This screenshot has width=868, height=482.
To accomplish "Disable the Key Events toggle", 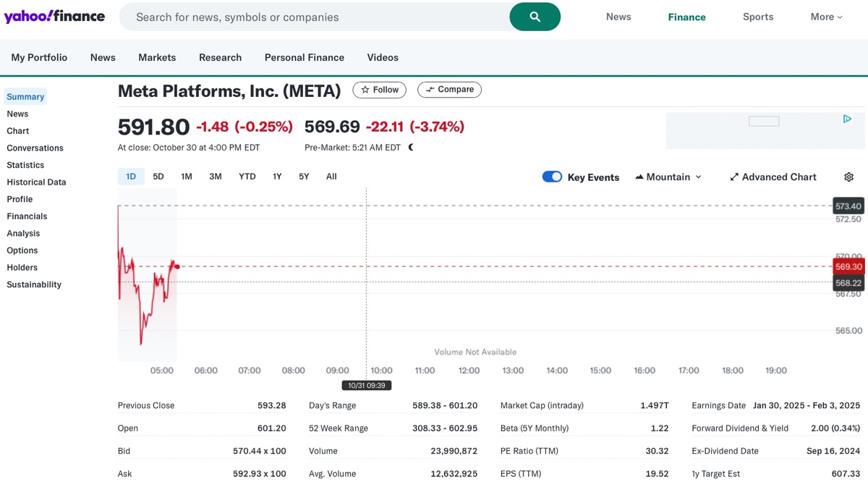I will tap(552, 176).
